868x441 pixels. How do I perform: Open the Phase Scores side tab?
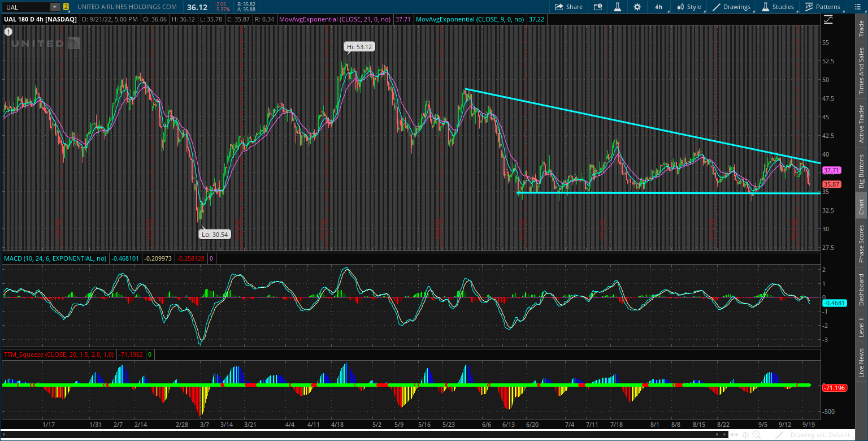click(x=861, y=243)
